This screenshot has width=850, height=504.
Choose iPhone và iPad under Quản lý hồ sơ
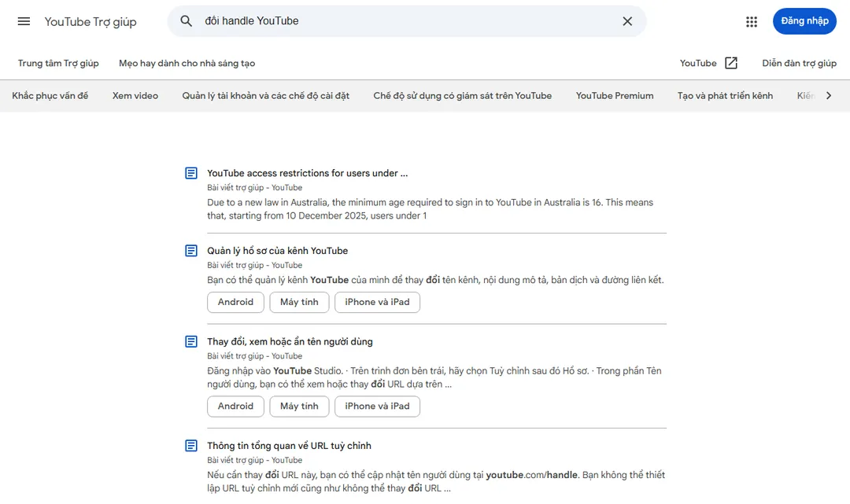point(377,302)
